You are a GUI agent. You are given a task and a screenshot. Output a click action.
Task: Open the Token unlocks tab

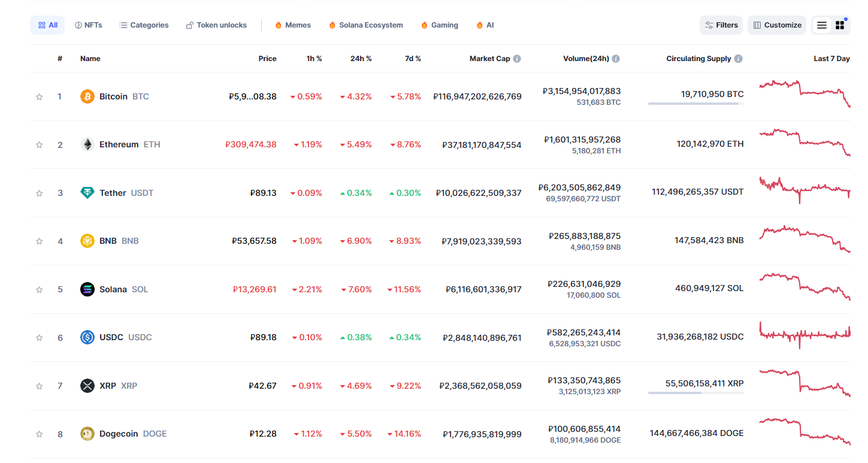[216, 25]
